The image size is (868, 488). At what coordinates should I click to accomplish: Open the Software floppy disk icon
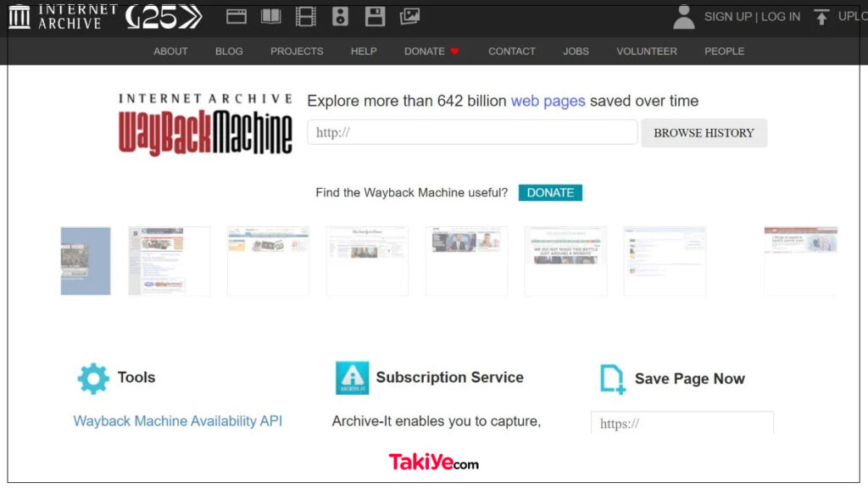(x=375, y=17)
